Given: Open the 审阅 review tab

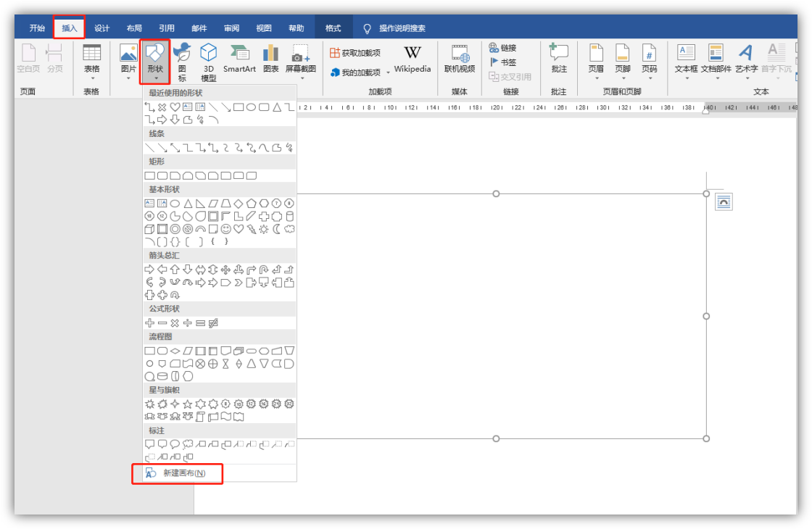Looking at the screenshot, I should (x=231, y=28).
